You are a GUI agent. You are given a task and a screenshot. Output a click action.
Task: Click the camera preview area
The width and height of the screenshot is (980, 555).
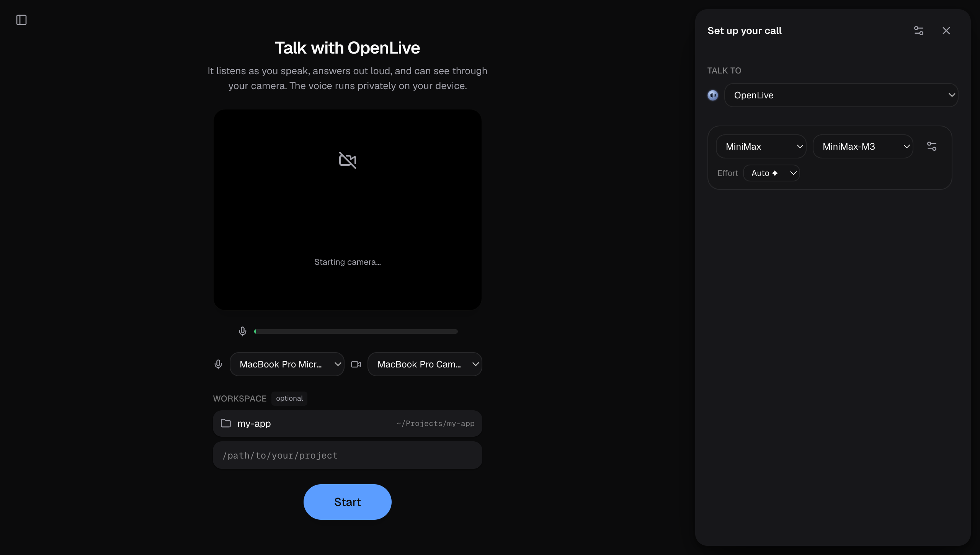(x=348, y=210)
